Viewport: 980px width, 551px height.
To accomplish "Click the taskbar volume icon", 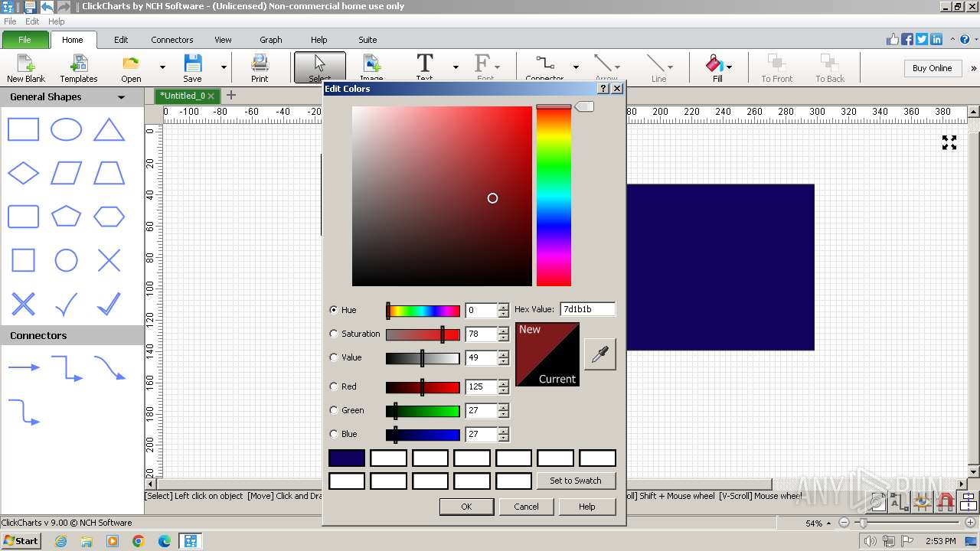I will coord(871,541).
